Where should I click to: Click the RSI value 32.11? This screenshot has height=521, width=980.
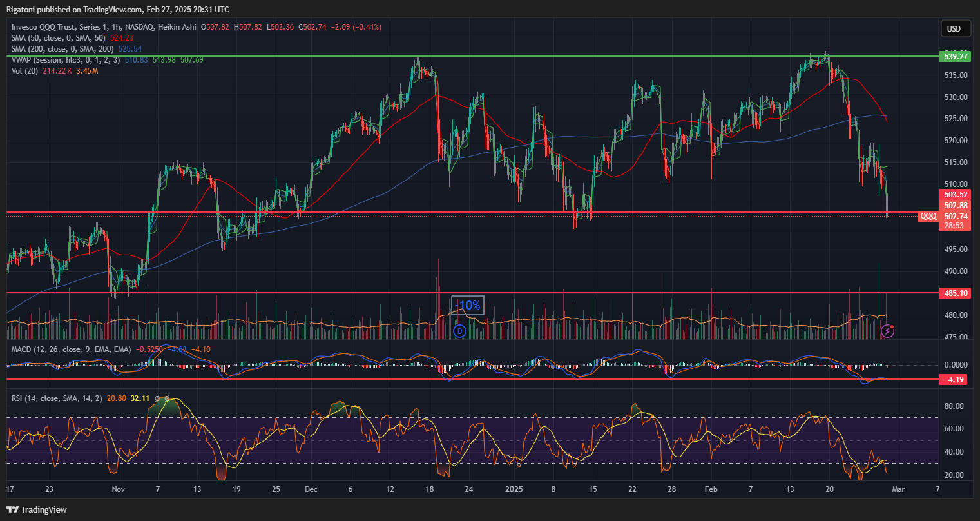pyautogui.click(x=140, y=398)
